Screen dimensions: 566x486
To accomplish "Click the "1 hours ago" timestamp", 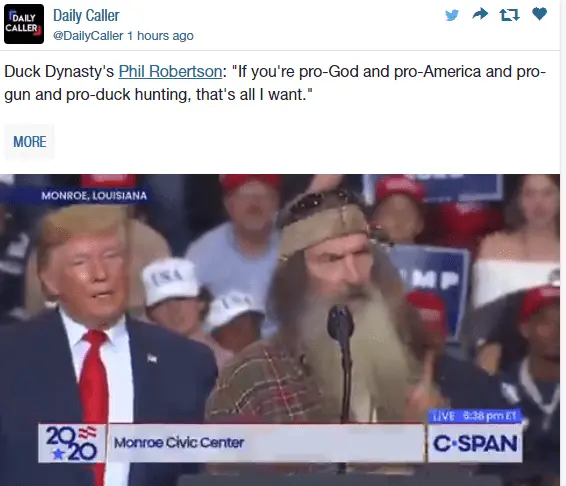I will point(160,36).
